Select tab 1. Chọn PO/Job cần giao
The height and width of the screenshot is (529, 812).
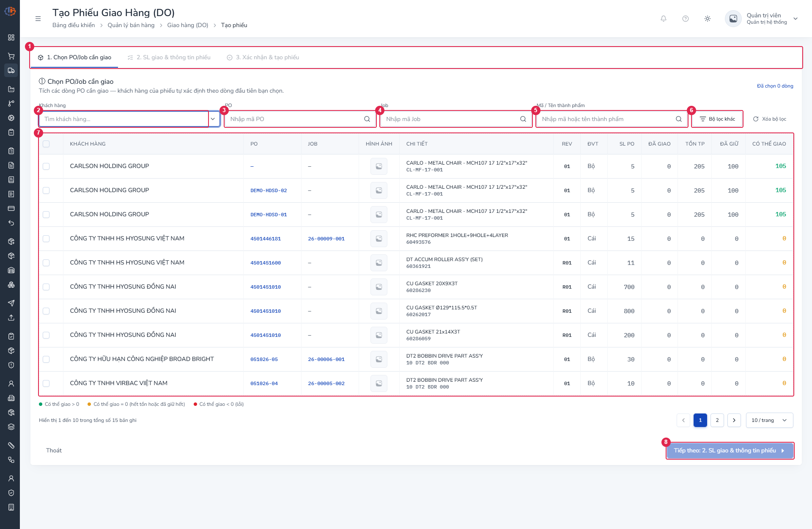[x=74, y=57]
